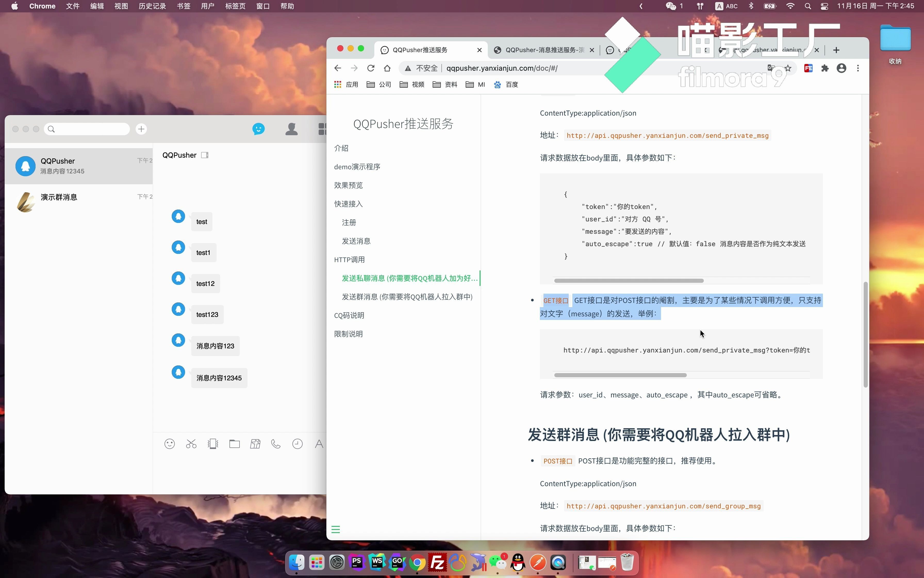
Task: Open CQ码说明 in docs sidebar
Action: [349, 315]
